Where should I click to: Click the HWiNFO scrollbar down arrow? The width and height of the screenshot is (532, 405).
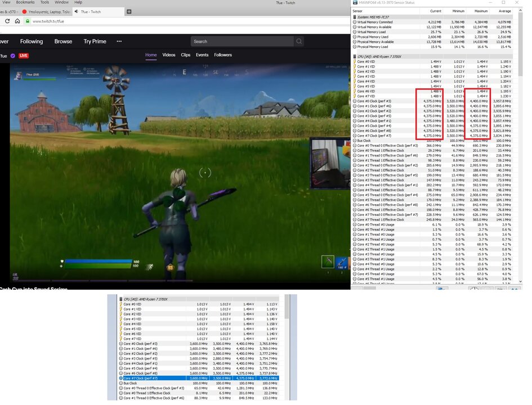520,281
